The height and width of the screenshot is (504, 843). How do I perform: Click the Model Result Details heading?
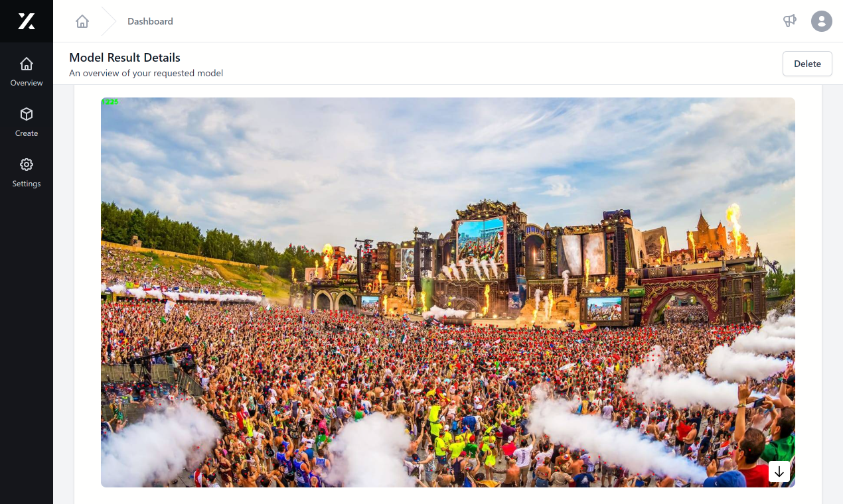click(x=125, y=58)
